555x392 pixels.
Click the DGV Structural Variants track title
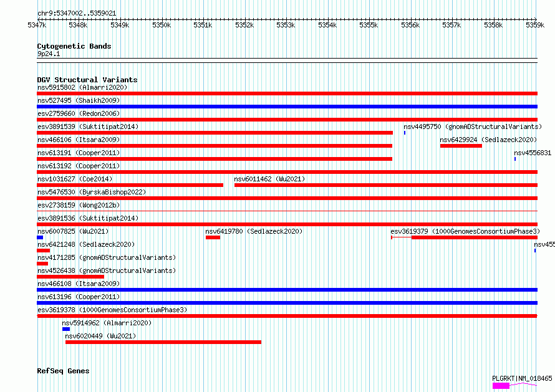pos(87,80)
